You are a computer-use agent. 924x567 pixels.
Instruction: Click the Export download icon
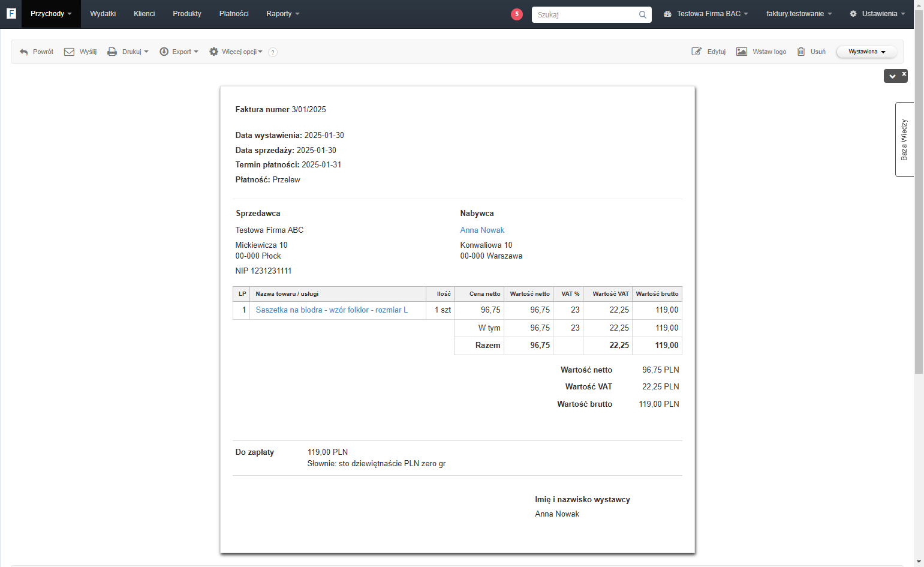(x=164, y=52)
